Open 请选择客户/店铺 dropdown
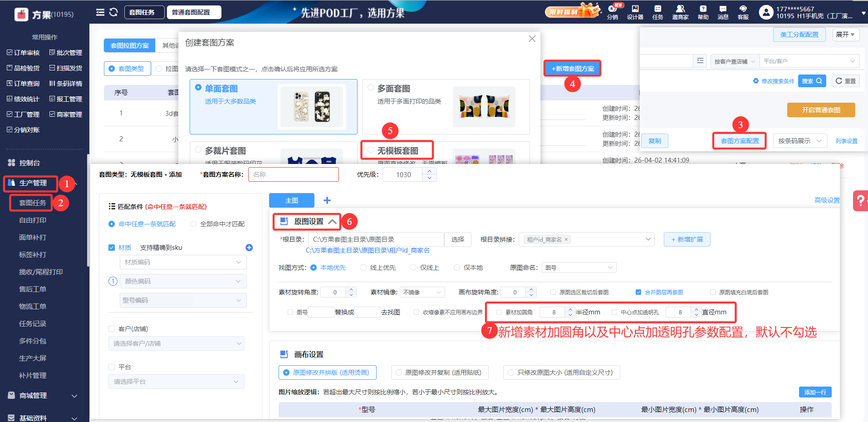 click(177, 343)
